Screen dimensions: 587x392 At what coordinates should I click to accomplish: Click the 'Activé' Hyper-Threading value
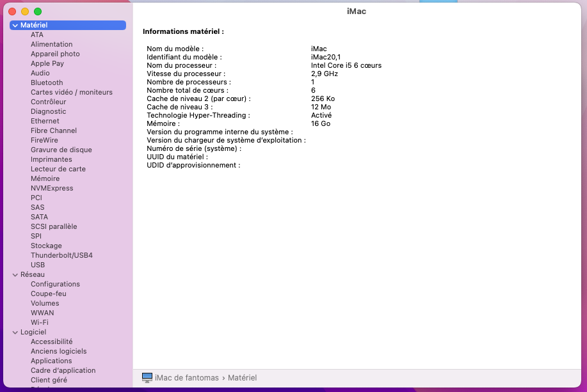pos(321,115)
